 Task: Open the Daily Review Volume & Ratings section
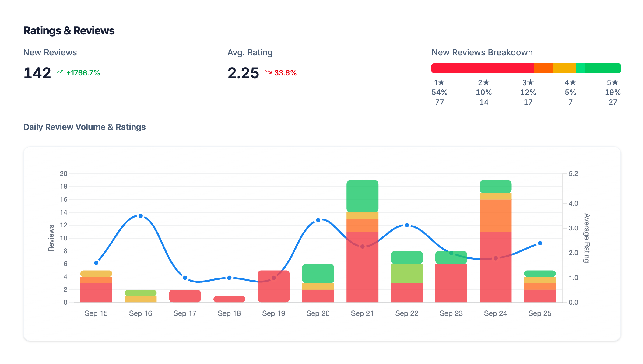pos(84,127)
